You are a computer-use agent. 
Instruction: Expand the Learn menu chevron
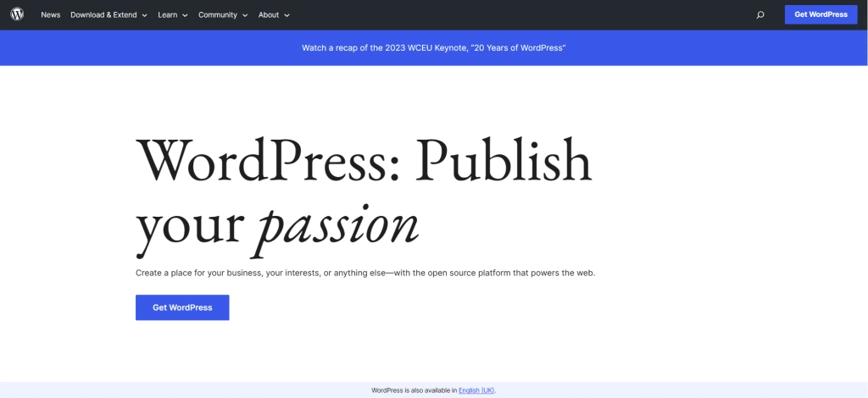(185, 15)
